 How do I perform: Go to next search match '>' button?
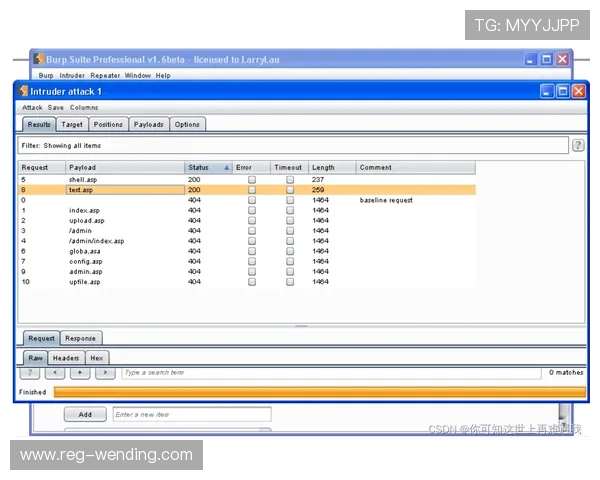coord(105,373)
